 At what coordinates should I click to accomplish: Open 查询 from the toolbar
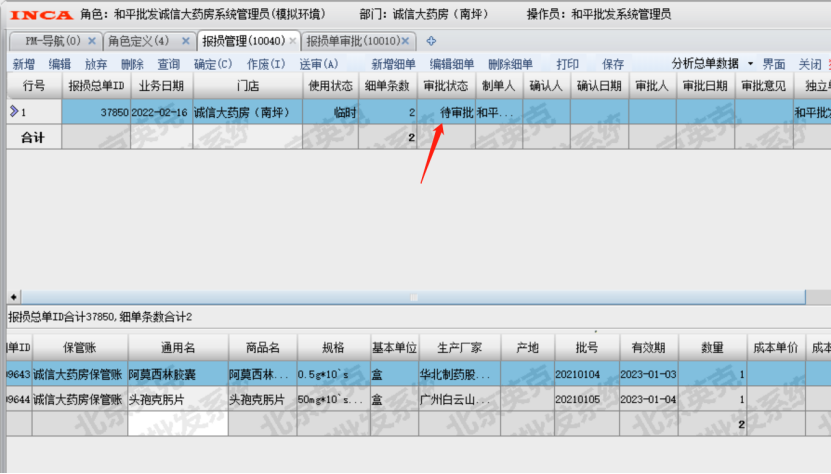169,64
